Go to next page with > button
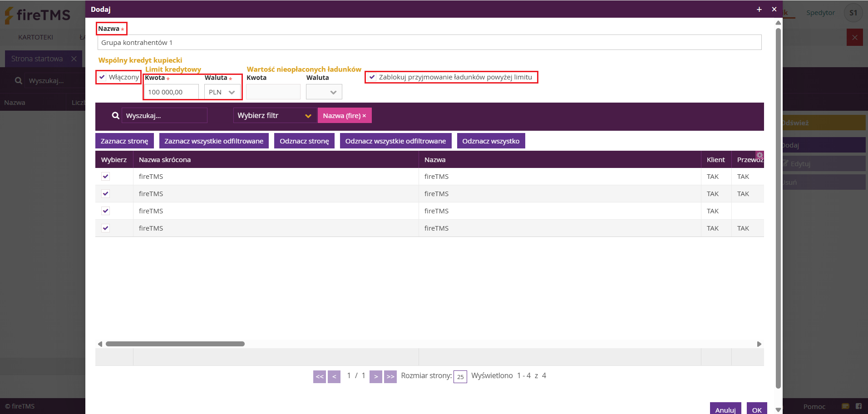Viewport: 868px width, 414px height. pyautogui.click(x=376, y=376)
